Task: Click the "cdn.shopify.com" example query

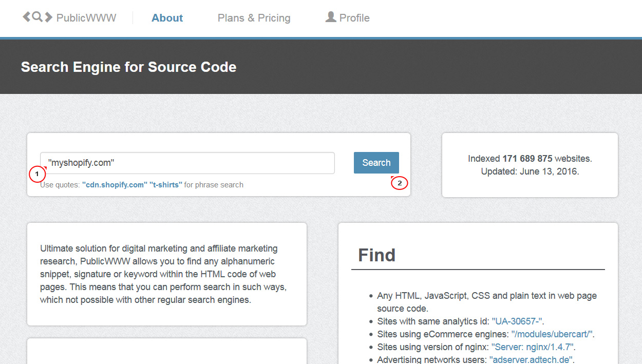Action: (x=115, y=185)
